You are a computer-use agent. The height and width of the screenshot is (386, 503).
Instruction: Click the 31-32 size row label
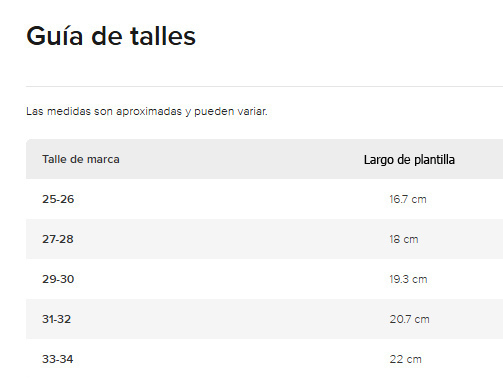click(57, 319)
